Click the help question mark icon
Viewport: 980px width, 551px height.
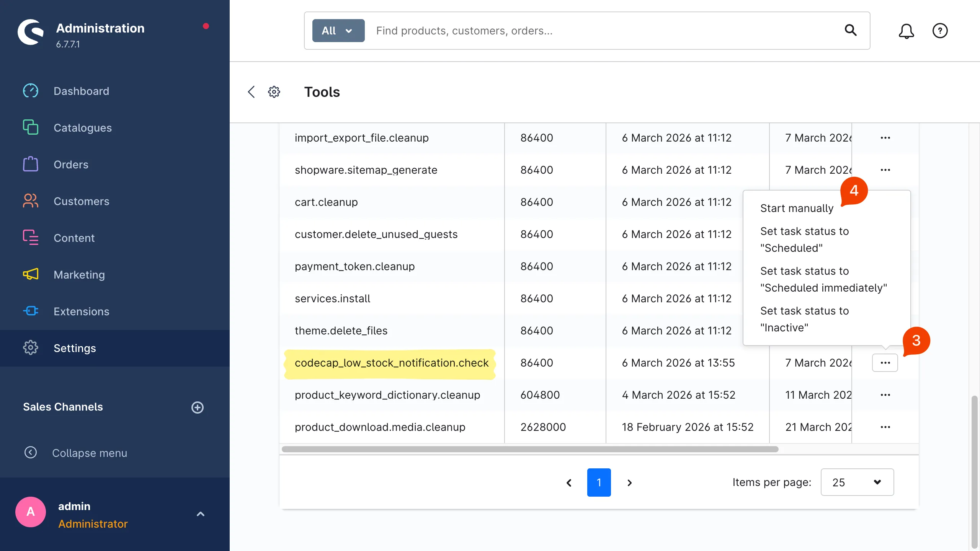(940, 31)
